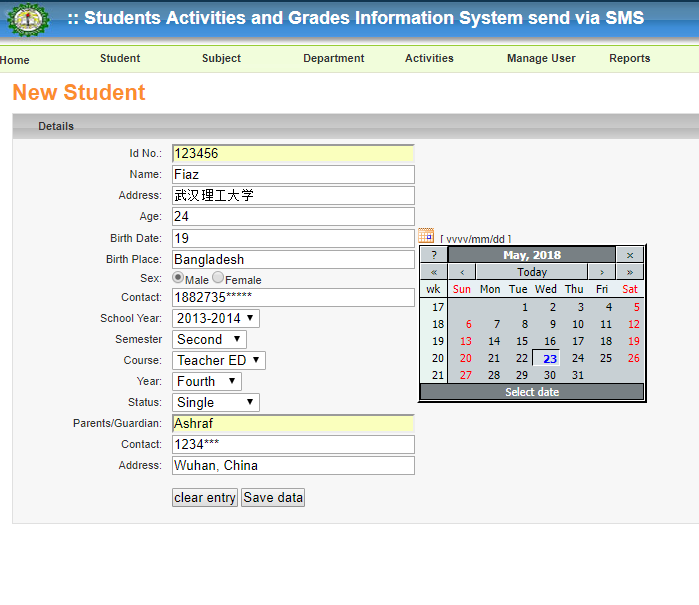
Task: Open the Manage User menu
Action: [541, 58]
